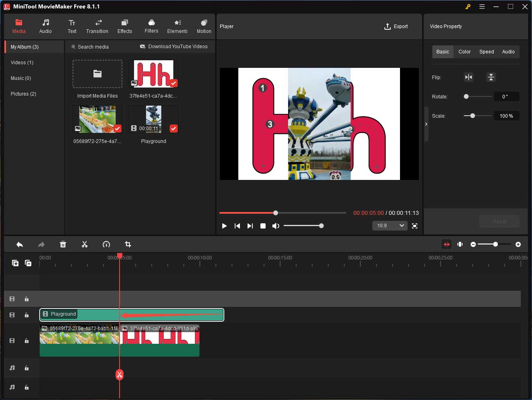Viewport: 532px width, 400px height.
Task: Open Download YouTube Videos
Action: click(174, 47)
